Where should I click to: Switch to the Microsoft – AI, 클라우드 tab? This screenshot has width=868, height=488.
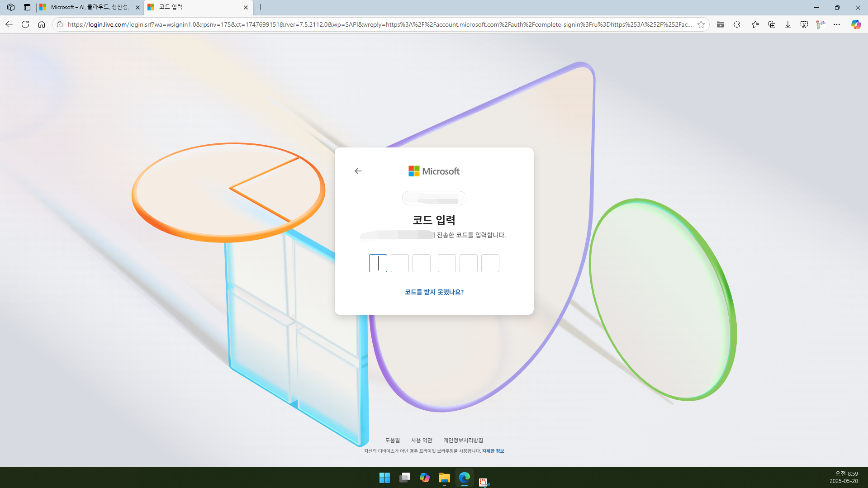tap(90, 7)
